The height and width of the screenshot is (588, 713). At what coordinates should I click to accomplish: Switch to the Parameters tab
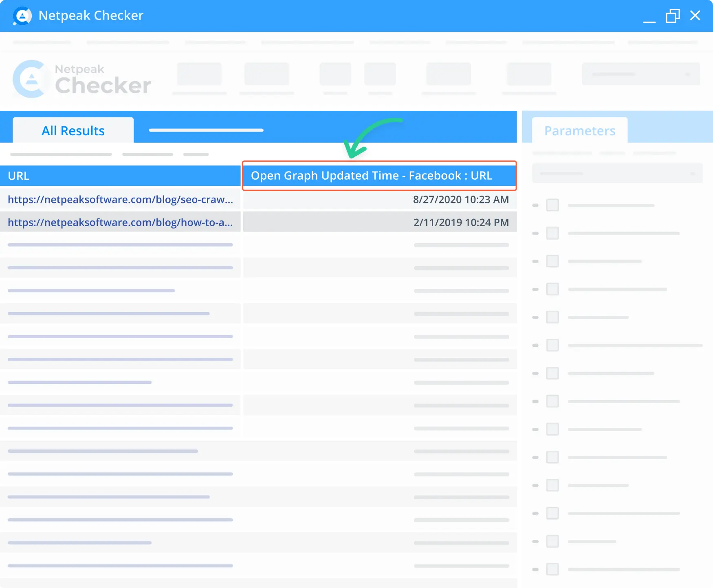click(580, 130)
